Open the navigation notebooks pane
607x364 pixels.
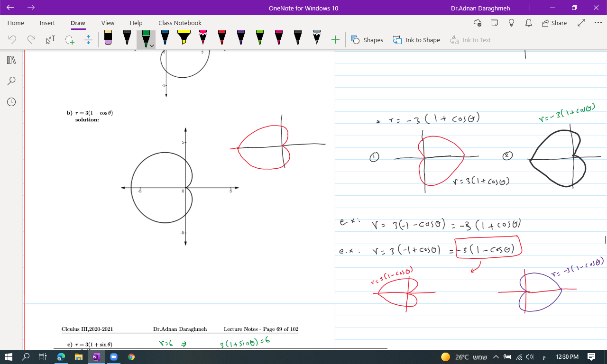click(11, 60)
